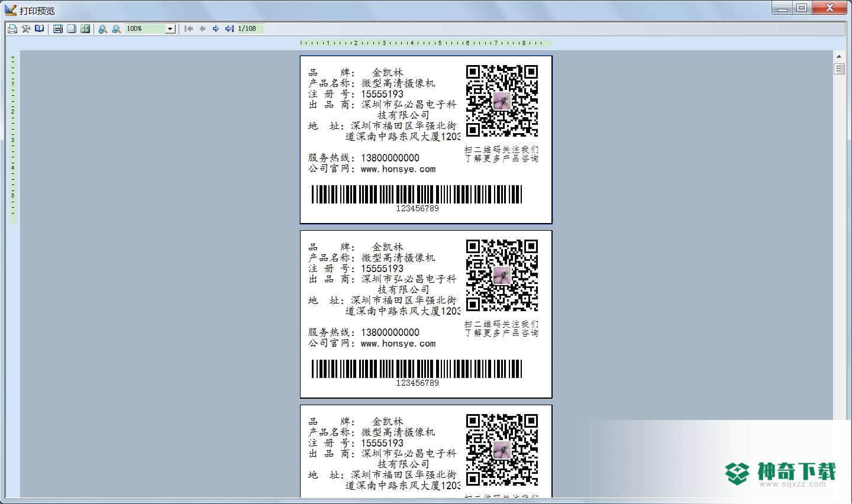Click the Print icon in toolbar

[x=12, y=28]
